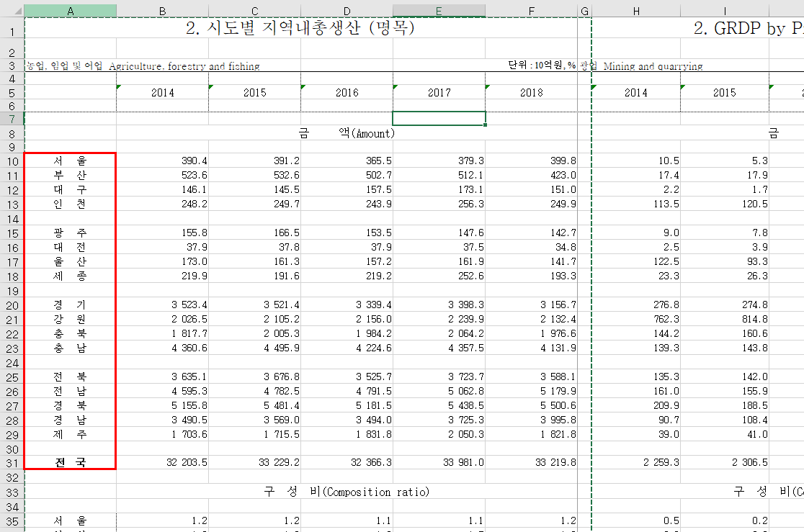Select the 강 원 cell
The image size is (804, 532).
(71, 320)
